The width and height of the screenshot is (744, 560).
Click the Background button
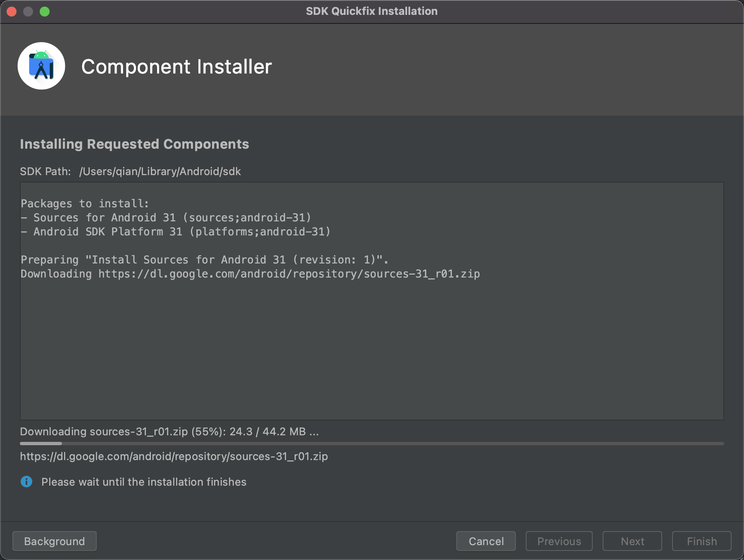click(x=55, y=541)
